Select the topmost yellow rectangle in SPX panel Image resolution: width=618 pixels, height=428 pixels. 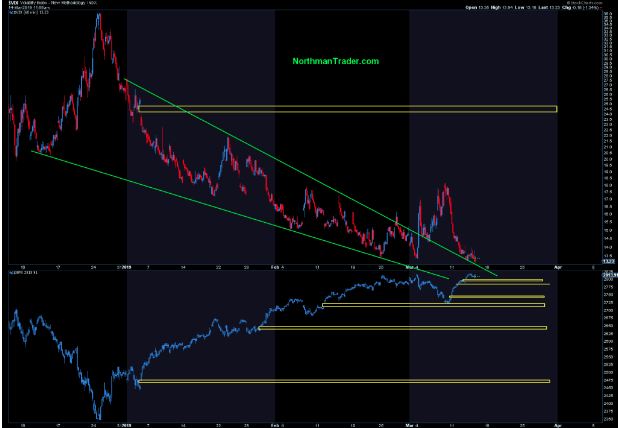[502, 281]
